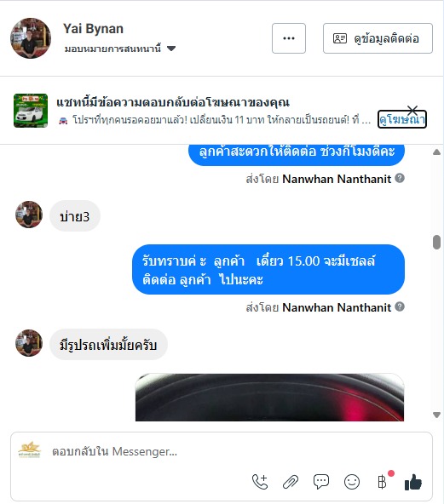
Task: Open the baht payment request icon
Action: click(x=382, y=482)
